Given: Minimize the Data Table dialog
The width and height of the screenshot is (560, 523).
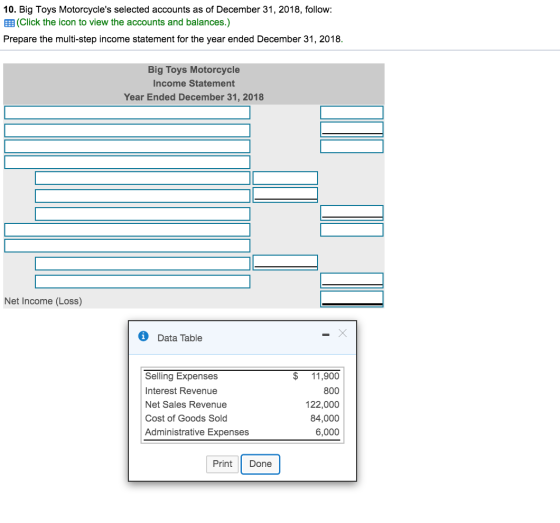Looking at the screenshot, I should (325, 335).
